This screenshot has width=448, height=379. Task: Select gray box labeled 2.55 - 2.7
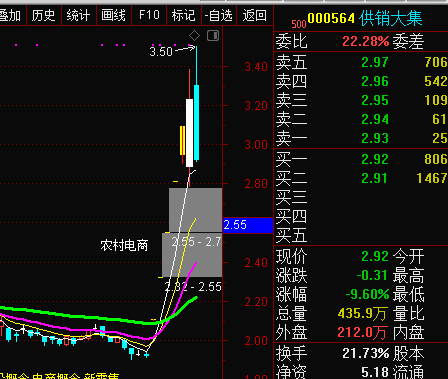[192, 255]
